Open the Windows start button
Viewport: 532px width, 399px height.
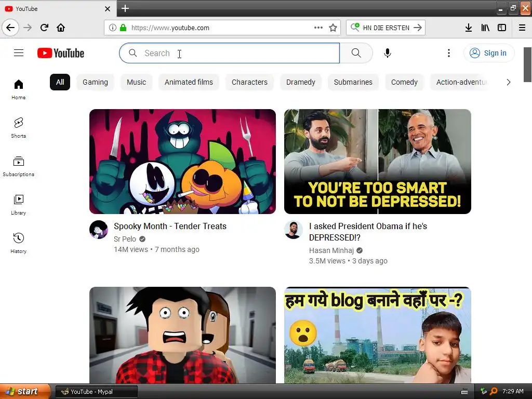[x=25, y=392]
